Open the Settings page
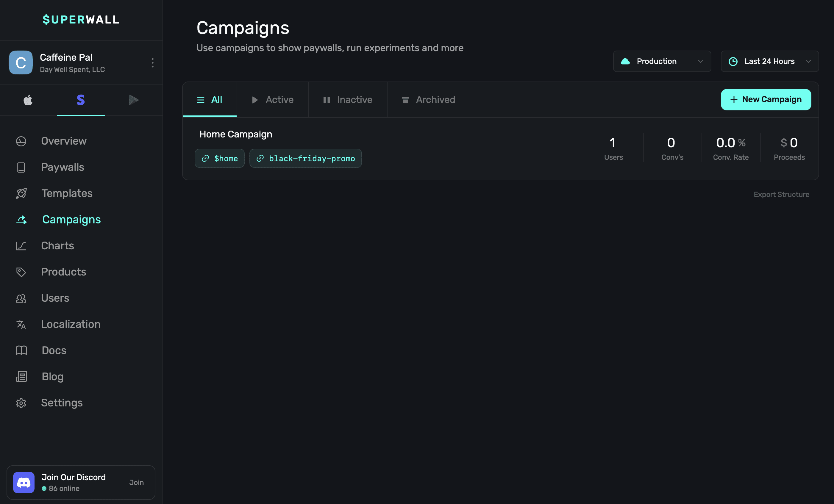 (x=62, y=403)
